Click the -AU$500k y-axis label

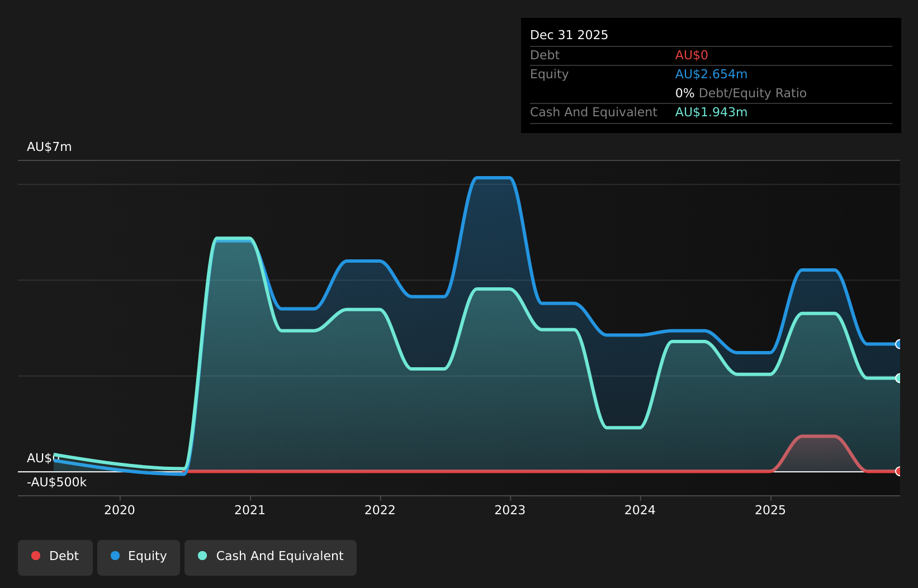[x=57, y=482]
